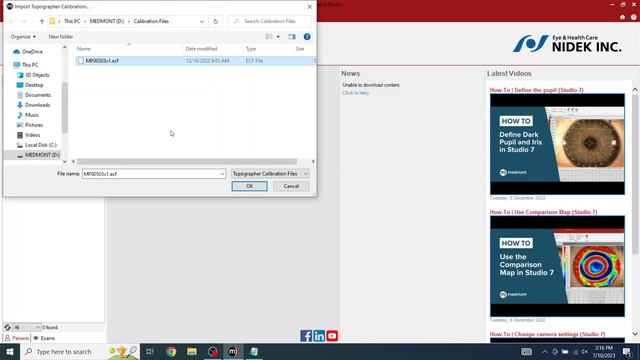Select MEDMONT (D:) in the address path
The height and width of the screenshot is (360, 640).
[x=107, y=21]
